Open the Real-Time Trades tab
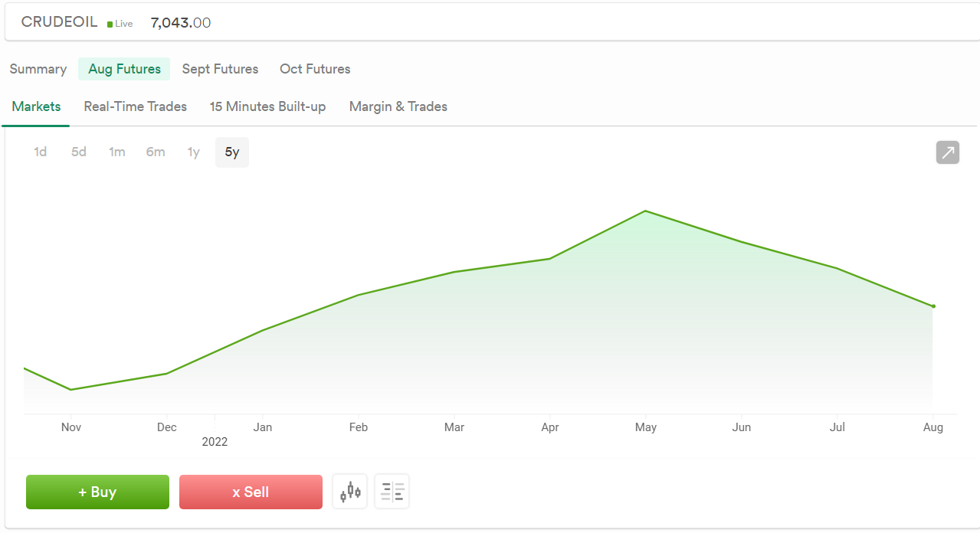The height and width of the screenshot is (533, 980). [x=136, y=106]
